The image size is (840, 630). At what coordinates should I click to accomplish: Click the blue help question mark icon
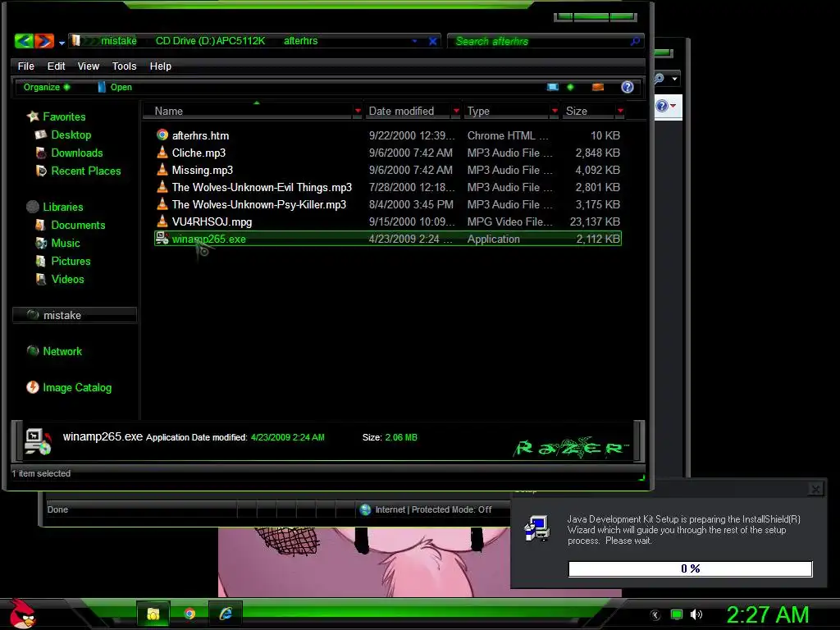pyautogui.click(x=628, y=87)
